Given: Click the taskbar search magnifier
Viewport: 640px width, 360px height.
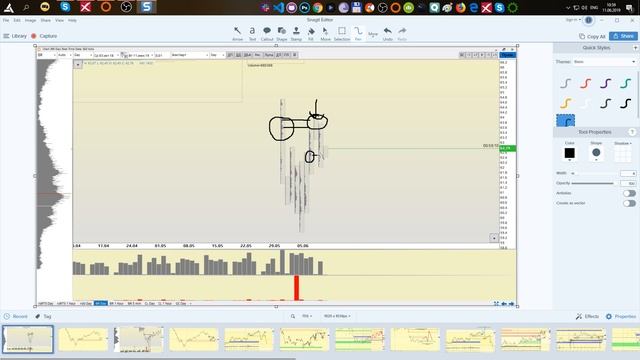Looking at the screenshot, I should point(26,7).
